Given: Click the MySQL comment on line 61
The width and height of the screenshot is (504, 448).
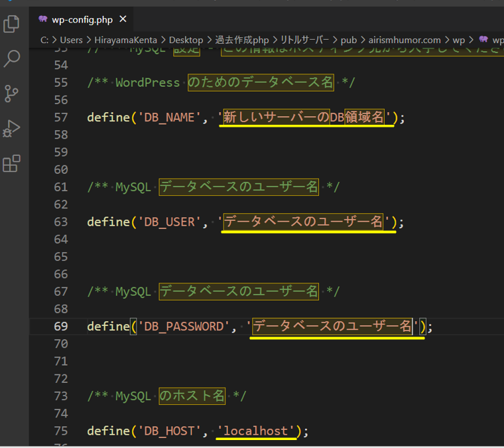Looking at the screenshot, I should pos(214,187).
